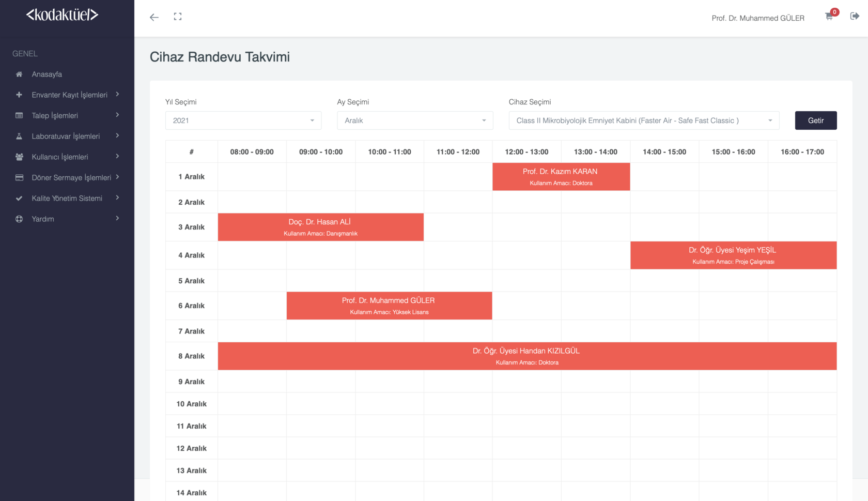Screen dimensions: 868x501
Task: Expand the Döner Sermaye İşlemleri chevron
Action: (118, 177)
